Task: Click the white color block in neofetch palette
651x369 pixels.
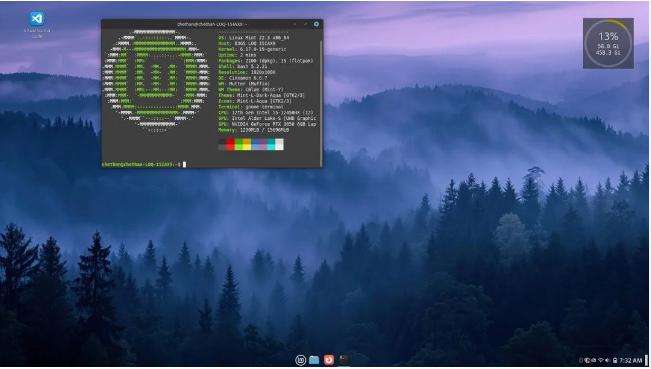Action: tap(279, 144)
